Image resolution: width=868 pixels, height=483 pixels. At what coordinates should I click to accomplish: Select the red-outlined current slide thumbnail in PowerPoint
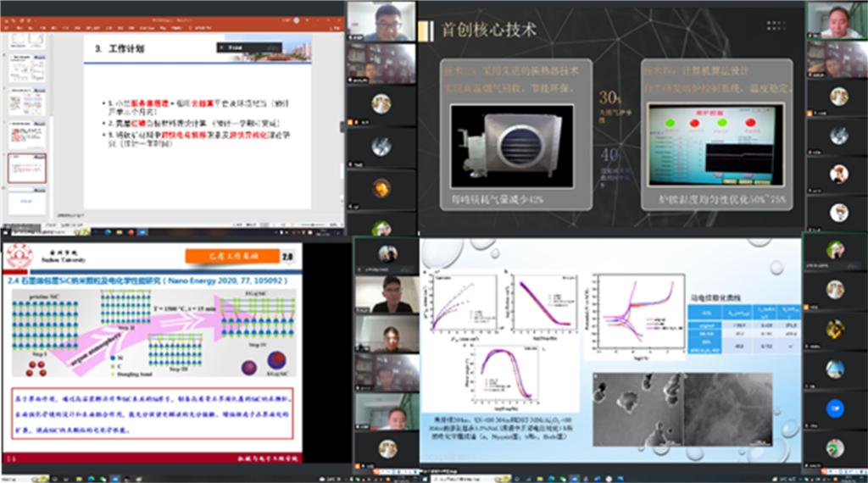(27, 167)
